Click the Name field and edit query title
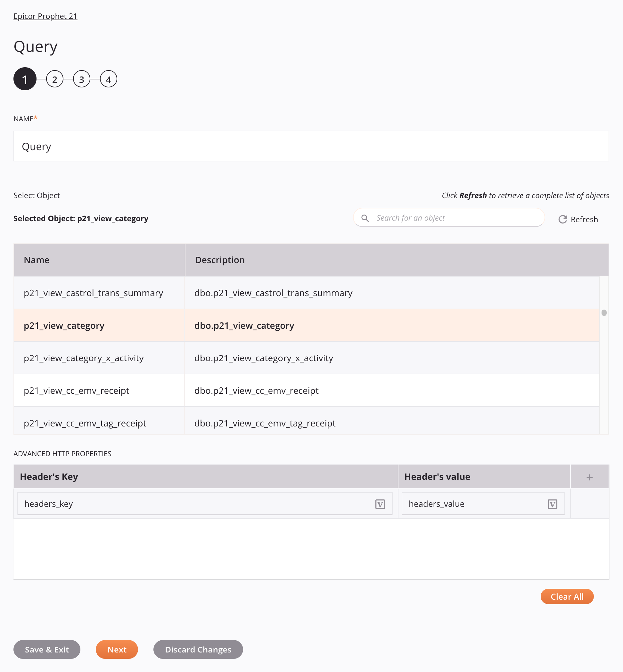623x672 pixels. (x=311, y=146)
